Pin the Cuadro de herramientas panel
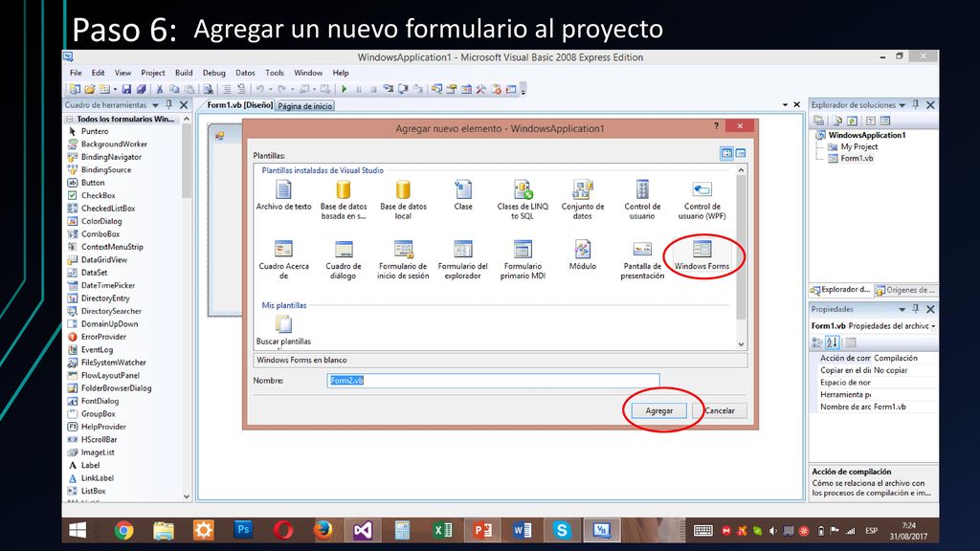The height and width of the screenshot is (551, 980). click(x=168, y=105)
